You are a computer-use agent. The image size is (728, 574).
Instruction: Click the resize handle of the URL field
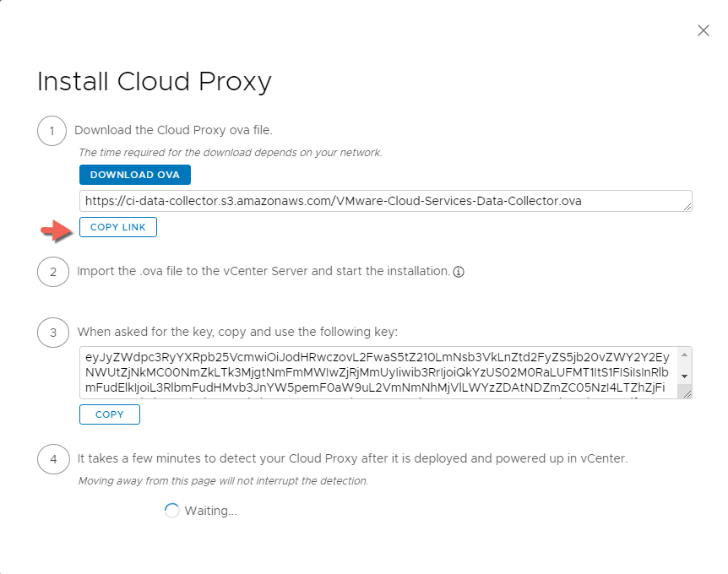click(x=687, y=207)
